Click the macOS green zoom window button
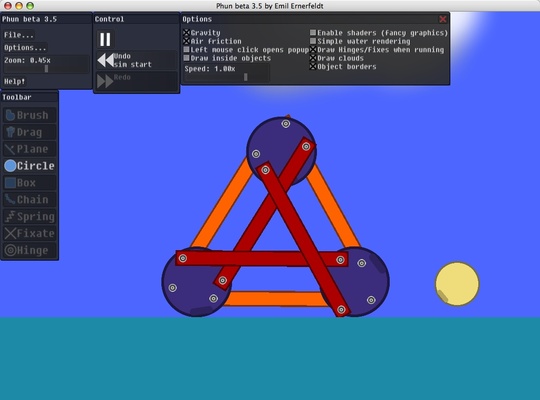The image size is (540, 400). coord(30,6)
